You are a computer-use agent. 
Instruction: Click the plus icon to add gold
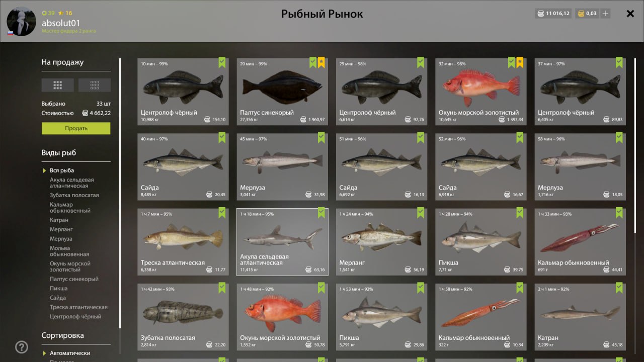coord(605,14)
